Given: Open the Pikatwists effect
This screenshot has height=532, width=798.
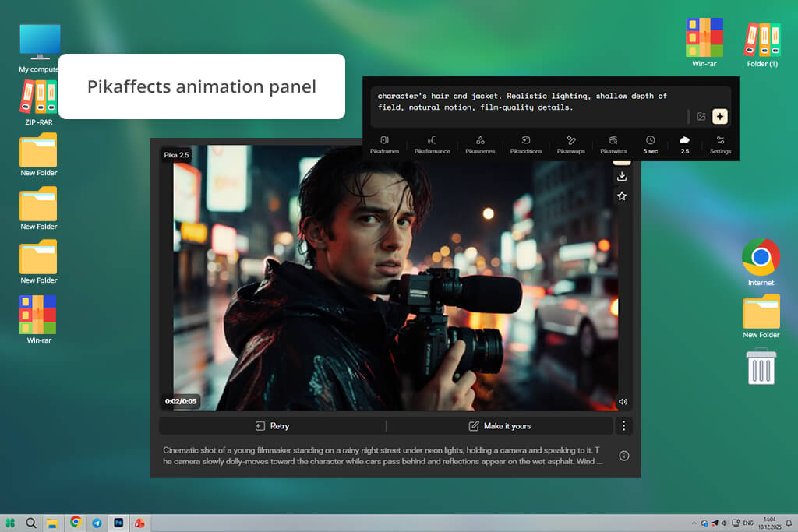Looking at the screenshot, I should [613, 144].
